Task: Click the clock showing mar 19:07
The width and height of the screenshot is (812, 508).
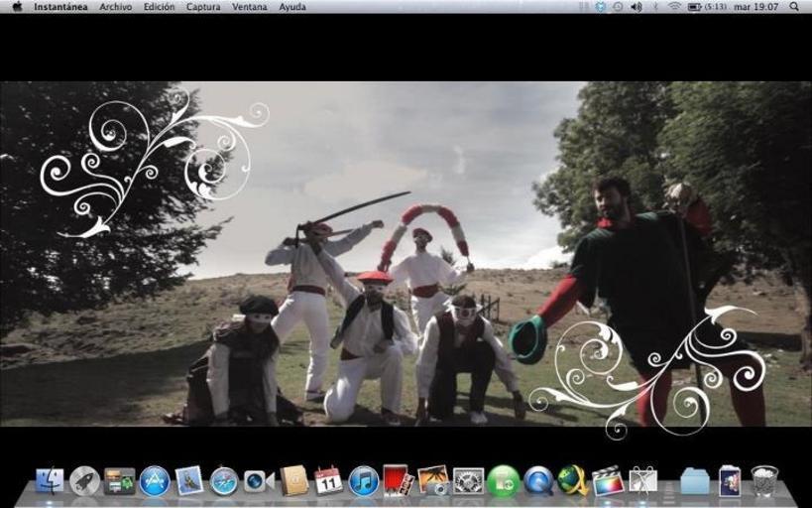Action: (x=755, y=7)
